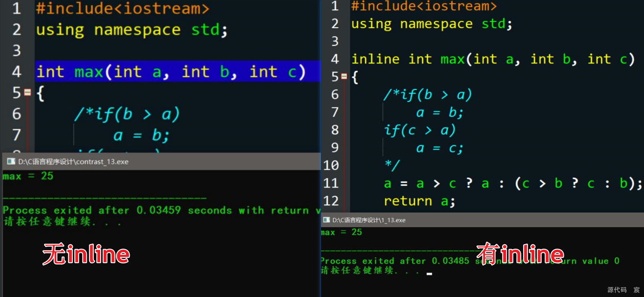
Task: Click the ternary expression on line 11
Action: (x=513, y=183)
